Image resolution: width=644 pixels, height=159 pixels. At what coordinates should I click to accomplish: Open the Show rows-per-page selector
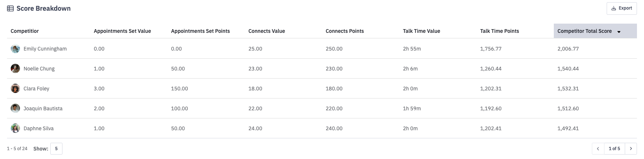point(56,149)
